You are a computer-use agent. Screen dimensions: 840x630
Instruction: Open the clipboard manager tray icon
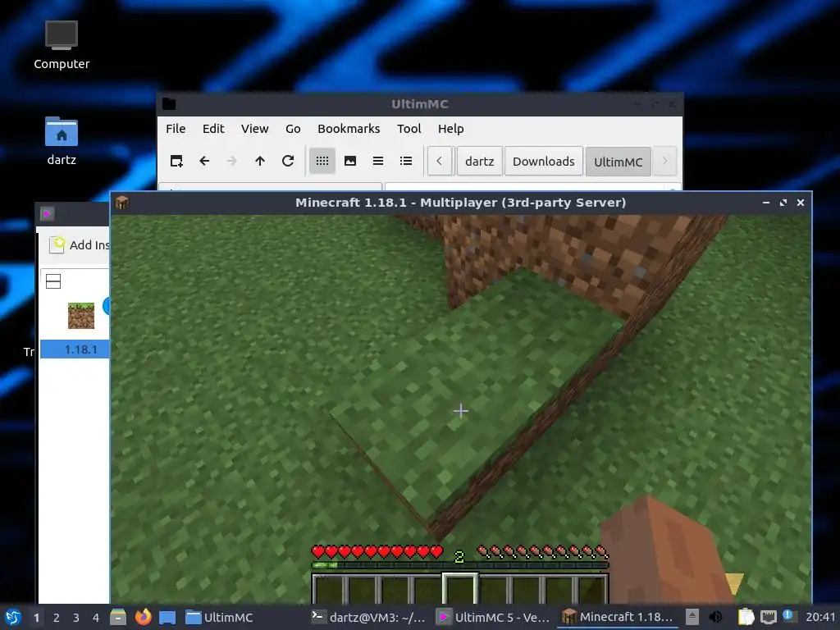pos(746,617)
